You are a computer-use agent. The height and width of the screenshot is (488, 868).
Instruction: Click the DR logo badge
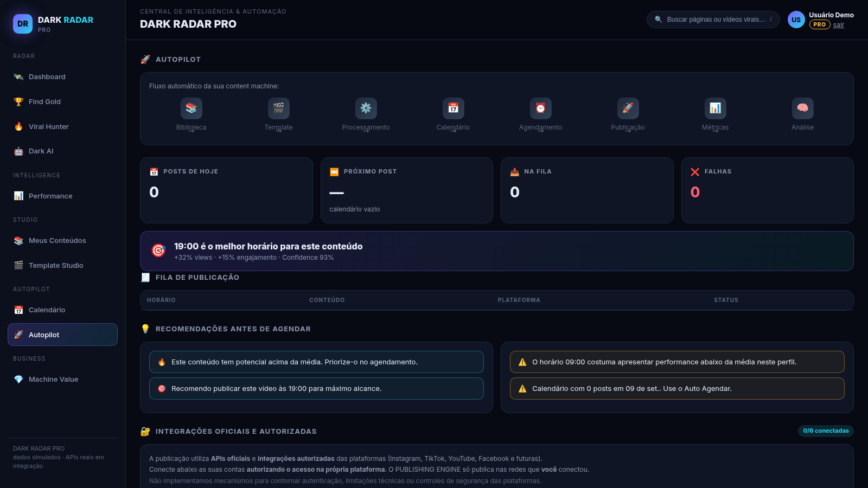pos(23,24)
